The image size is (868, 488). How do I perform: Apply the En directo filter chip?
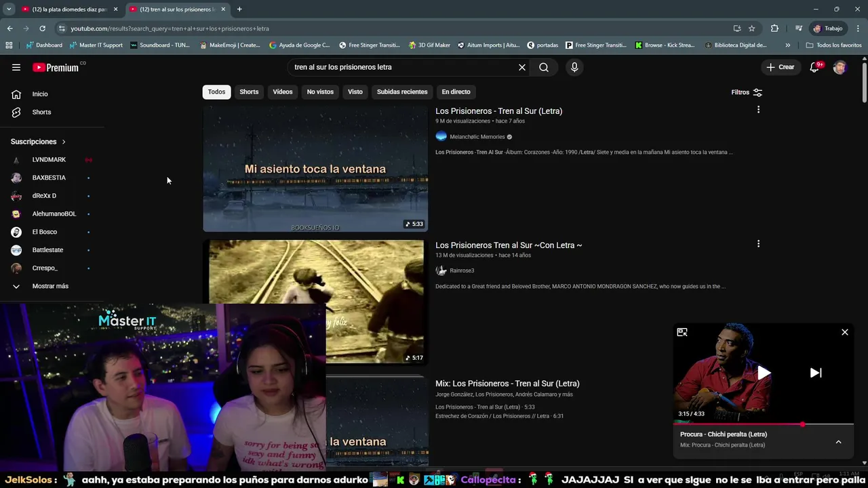456,91
